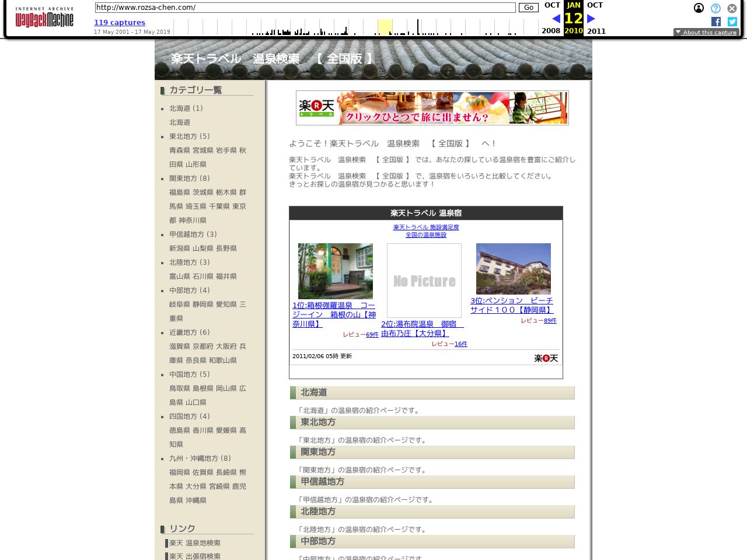747x560 pixels.
Task: Share this capture on Facebook
Action: tap(715, 22)
